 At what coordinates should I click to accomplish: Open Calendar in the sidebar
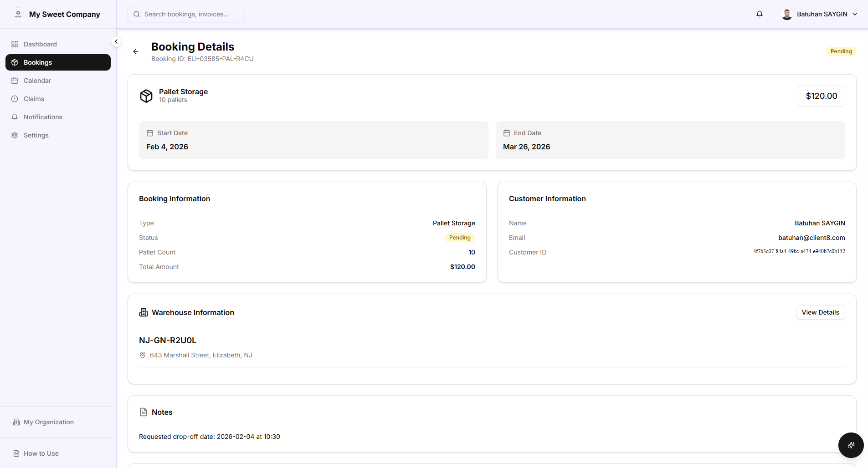pyautogui.click(x=58, y=81)
